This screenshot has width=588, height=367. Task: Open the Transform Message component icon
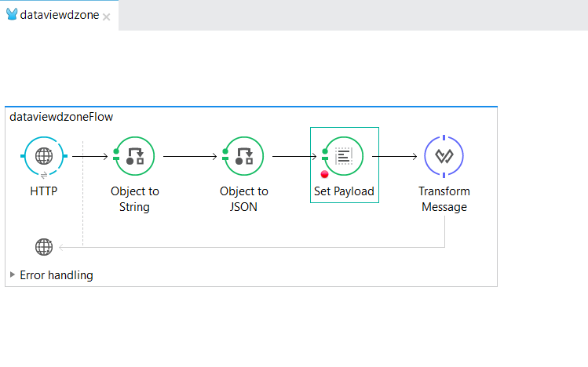point(444,155)
